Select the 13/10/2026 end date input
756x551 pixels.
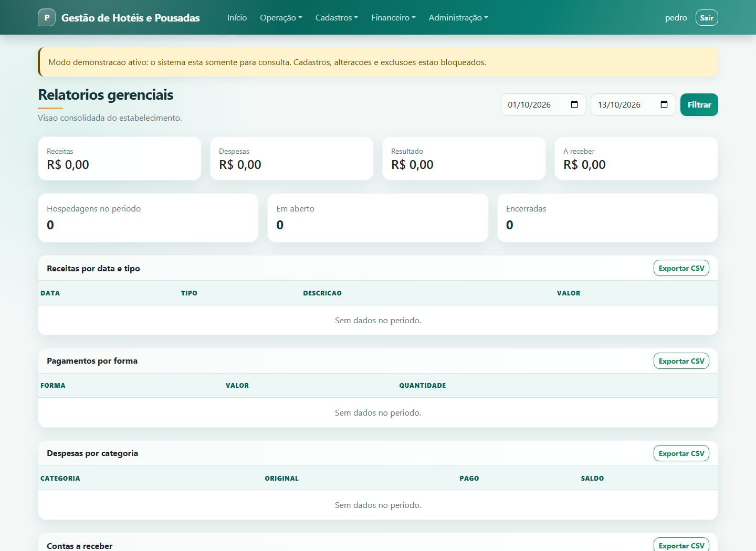click(x=633, y=104)
